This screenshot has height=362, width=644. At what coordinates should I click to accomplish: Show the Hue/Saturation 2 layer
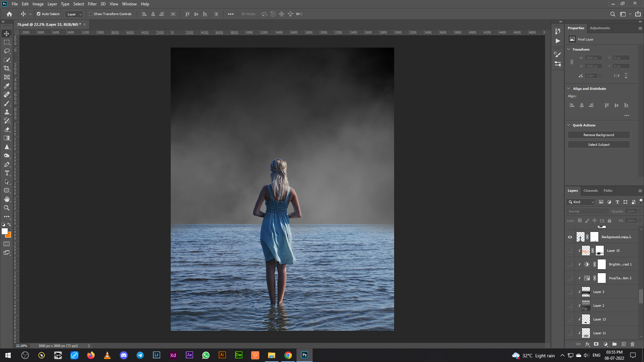570,278
